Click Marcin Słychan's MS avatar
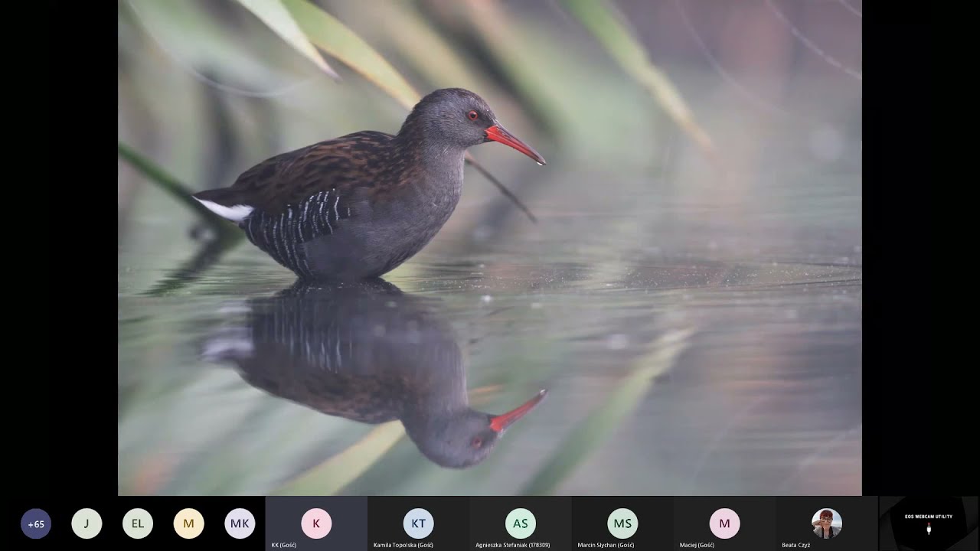The height and width of the screenshot is (551, 980). 622,523
